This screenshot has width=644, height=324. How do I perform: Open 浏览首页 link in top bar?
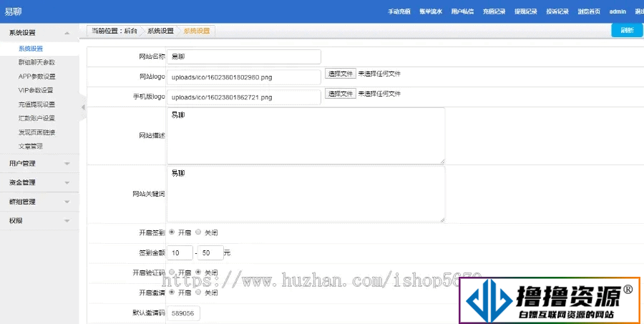[589, 11]
